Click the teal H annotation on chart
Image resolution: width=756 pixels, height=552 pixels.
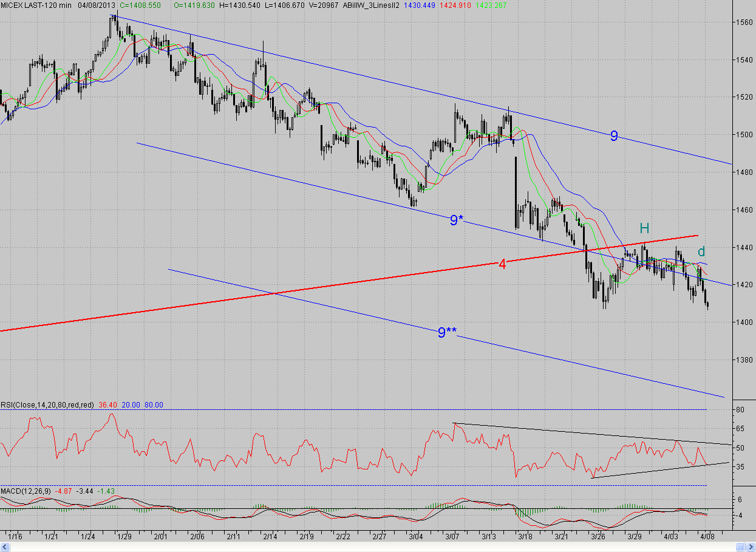coord(644,228)
